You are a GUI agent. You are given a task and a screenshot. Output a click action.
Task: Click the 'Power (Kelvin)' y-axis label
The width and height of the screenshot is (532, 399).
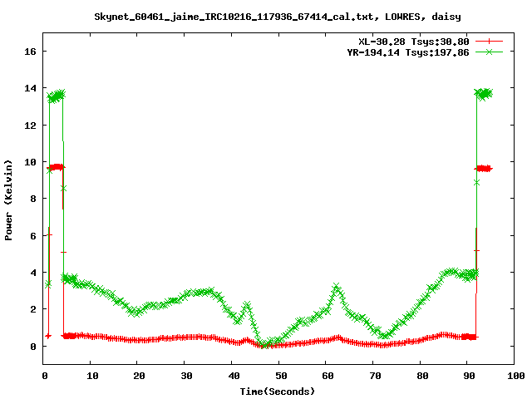pos(8,200)
